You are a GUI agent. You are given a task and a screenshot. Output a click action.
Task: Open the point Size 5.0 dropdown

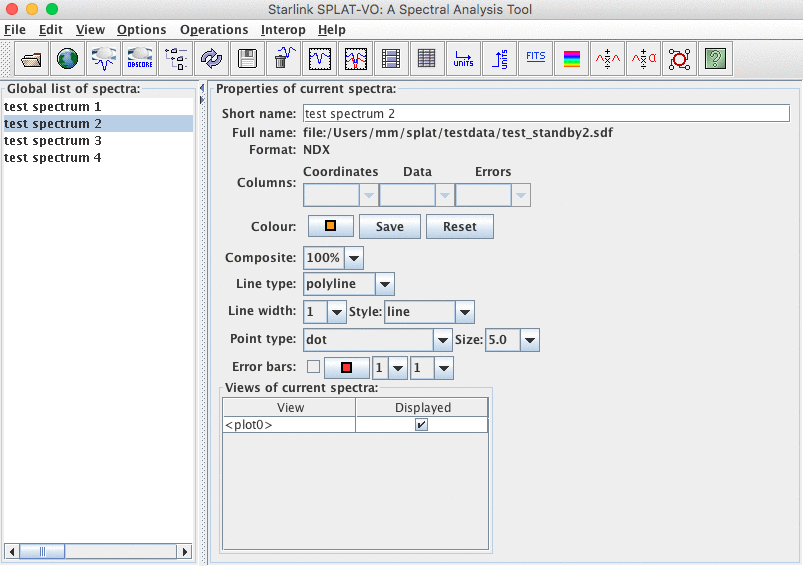pyautogui.click(x=530, y=340)
